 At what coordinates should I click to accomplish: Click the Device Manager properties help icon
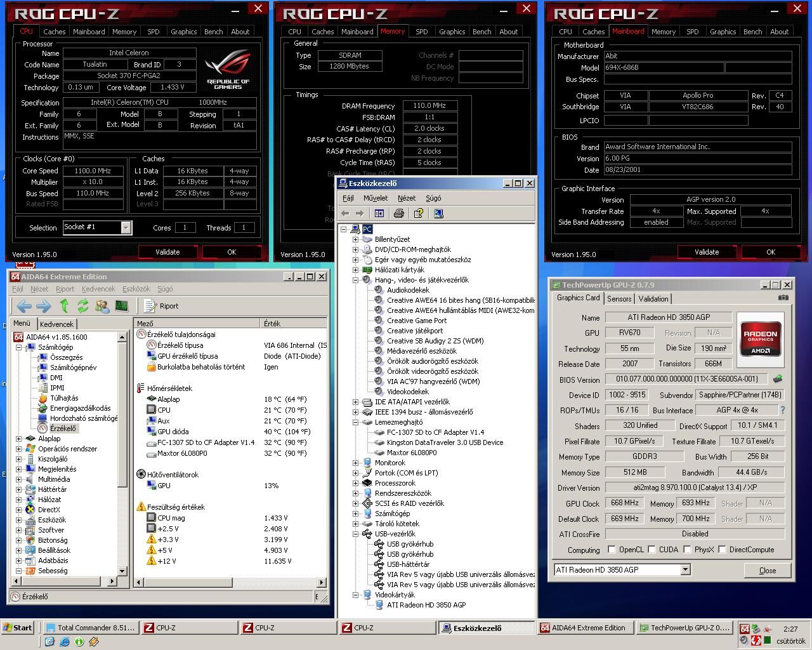[x=418, y=213]
